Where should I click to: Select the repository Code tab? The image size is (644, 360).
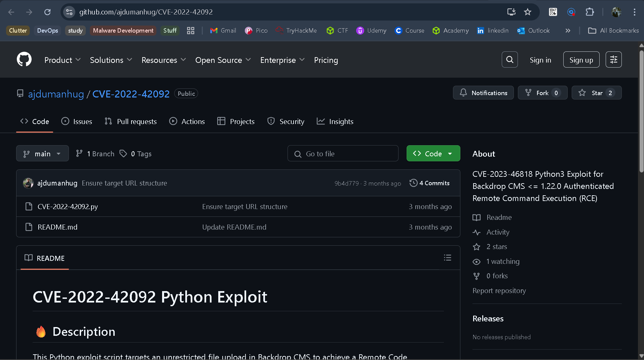point(35,121)
